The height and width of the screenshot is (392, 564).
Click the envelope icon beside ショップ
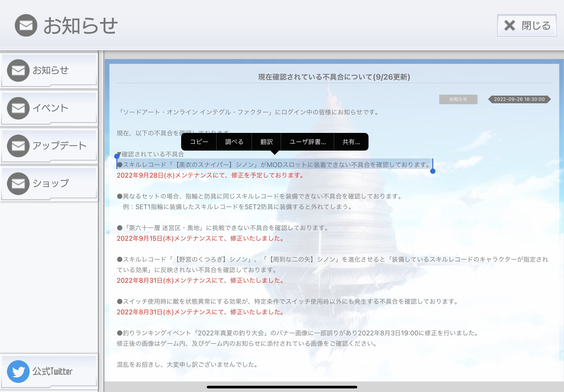tap(18, 184)
